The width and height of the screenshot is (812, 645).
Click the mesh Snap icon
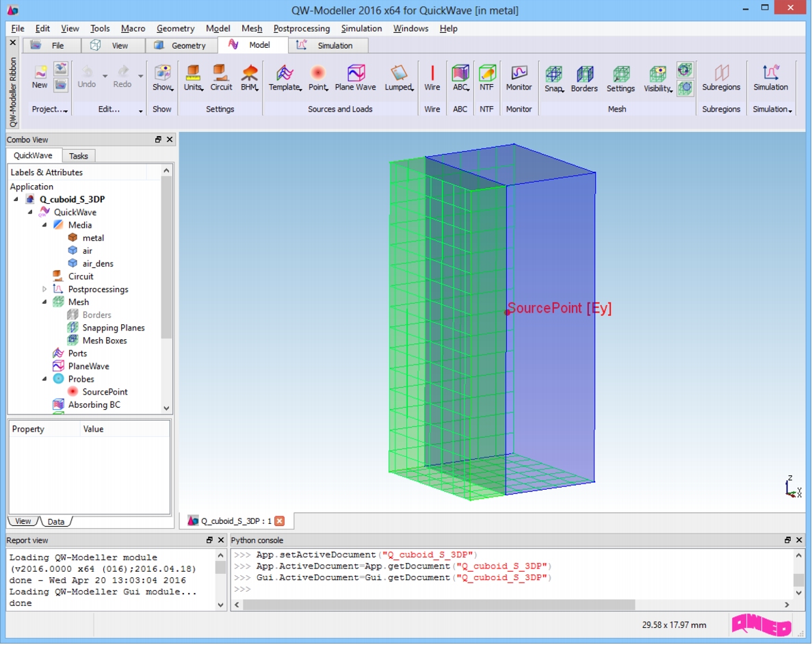(x=553, y=79)
